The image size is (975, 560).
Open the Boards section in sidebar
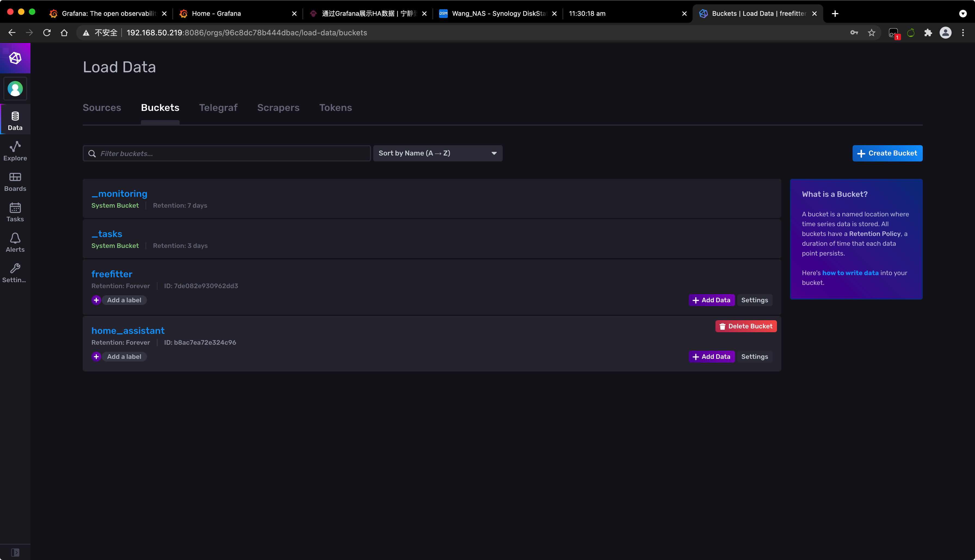(x=16, y=182)
